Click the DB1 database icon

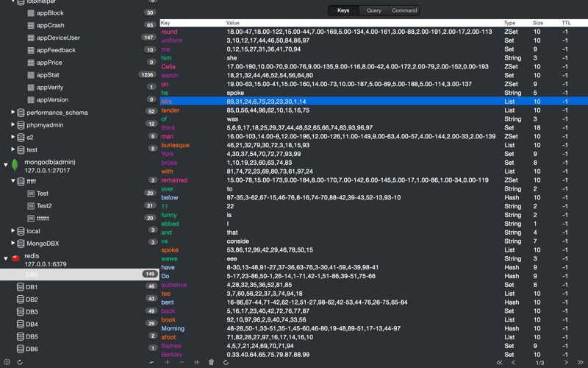pyautogui.click(x=21, y=287)
